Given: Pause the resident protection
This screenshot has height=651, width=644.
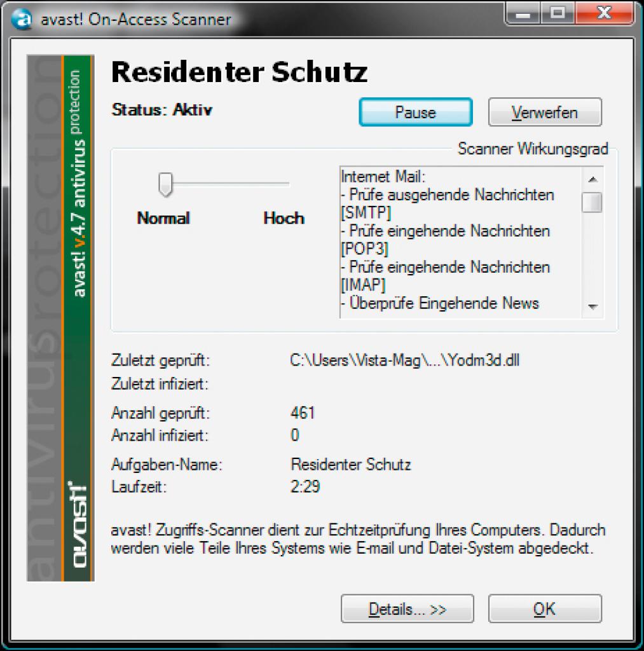Looking at the screenshot, I should (416, 112).
